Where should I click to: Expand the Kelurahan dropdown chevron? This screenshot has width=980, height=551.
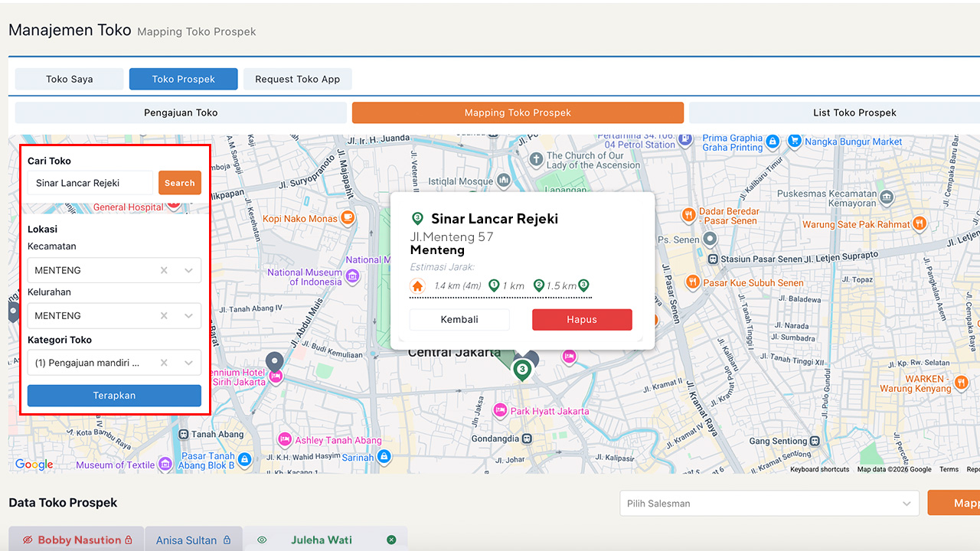[x=188, y=315]
